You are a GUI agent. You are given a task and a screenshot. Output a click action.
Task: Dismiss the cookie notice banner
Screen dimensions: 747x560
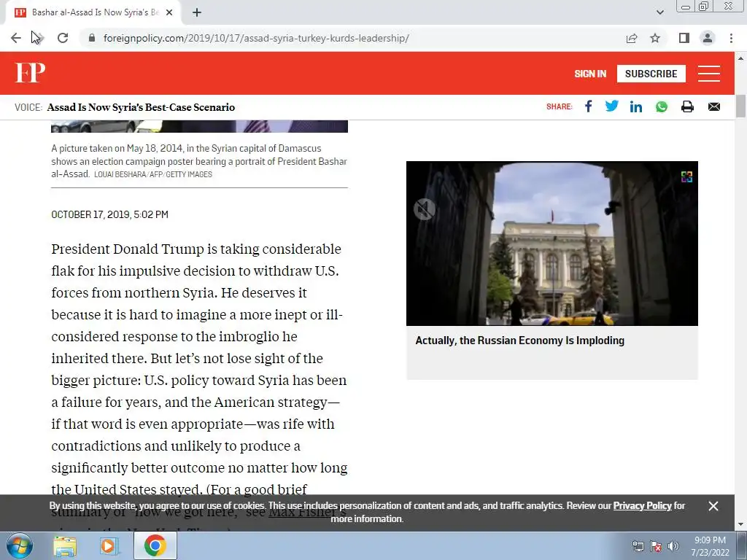(713, 506)
